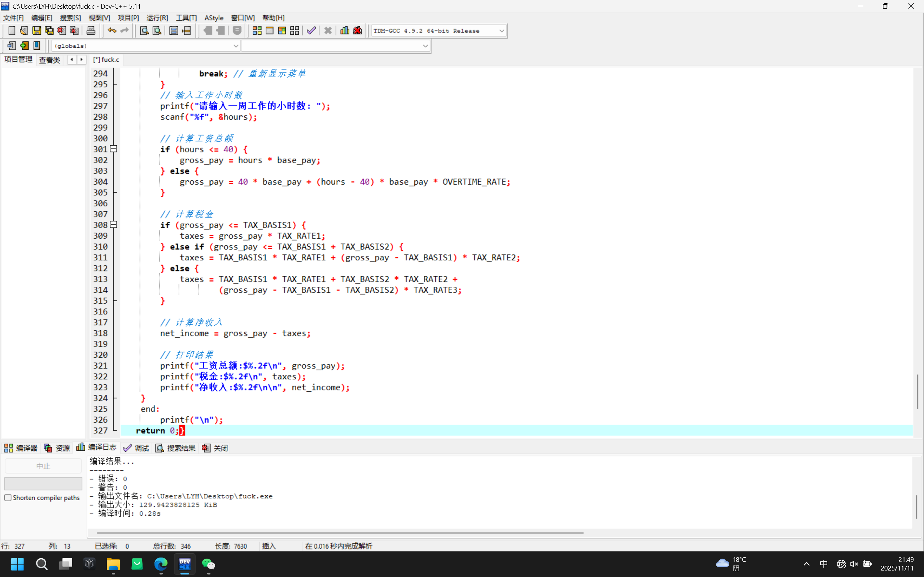Switch to the 查看类 sidebar tab
Viewport: 924px width, 577px height.
(49, 60)
